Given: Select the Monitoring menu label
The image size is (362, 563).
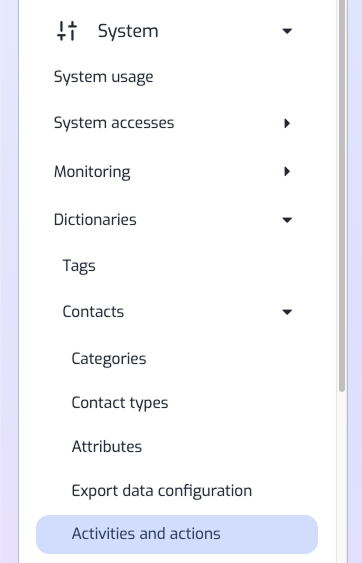Looking at the screenshot, I should (x=92, y=172).
